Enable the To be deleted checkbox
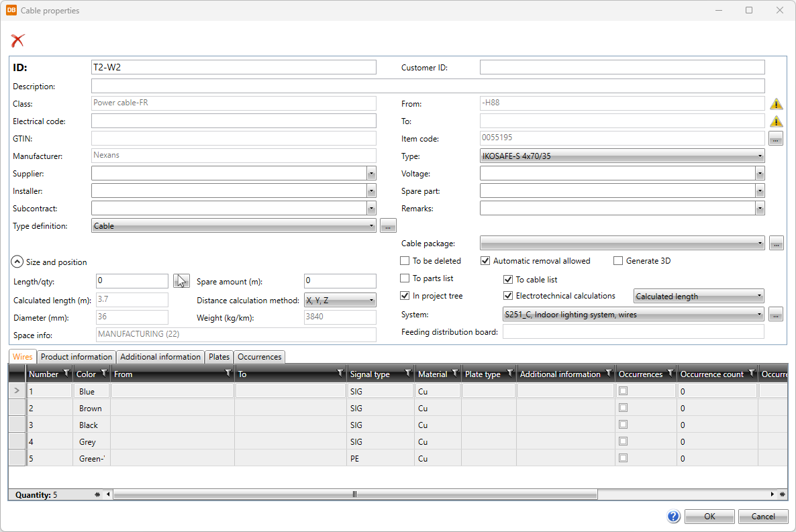Viewport: 796px width, 532px height. click(405, 261)
